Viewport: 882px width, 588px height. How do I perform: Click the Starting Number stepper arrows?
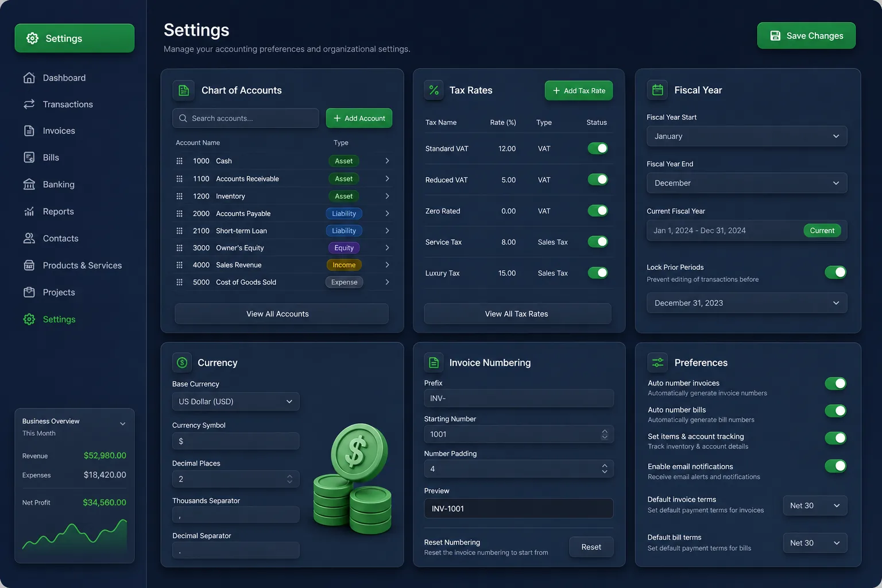tap(605, 434)
